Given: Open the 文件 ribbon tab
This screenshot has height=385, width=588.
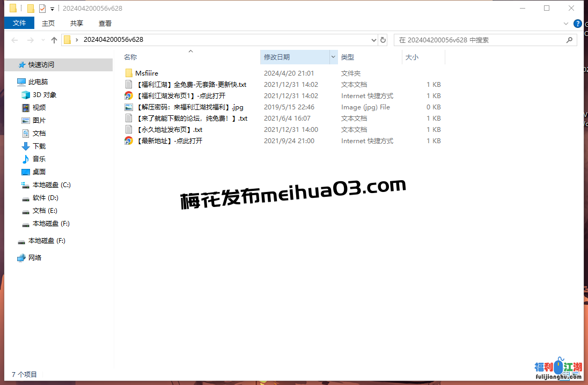Looking at the screenshot, I should [19, 23].
